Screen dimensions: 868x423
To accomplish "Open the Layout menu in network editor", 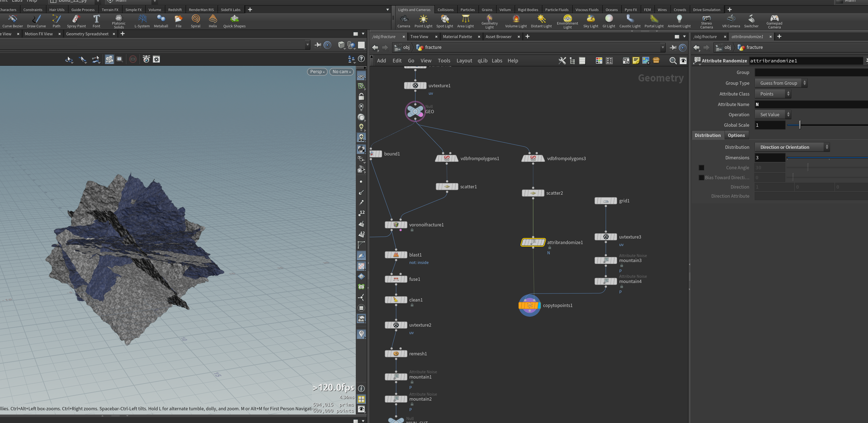I will (x=464, y=61).
